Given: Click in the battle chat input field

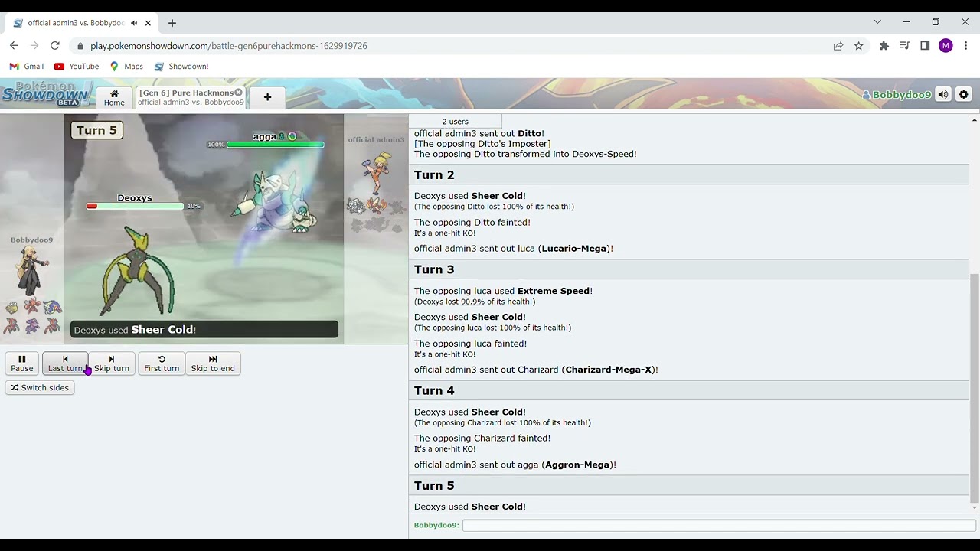Looking at the screenshot, I should (719, 525).
